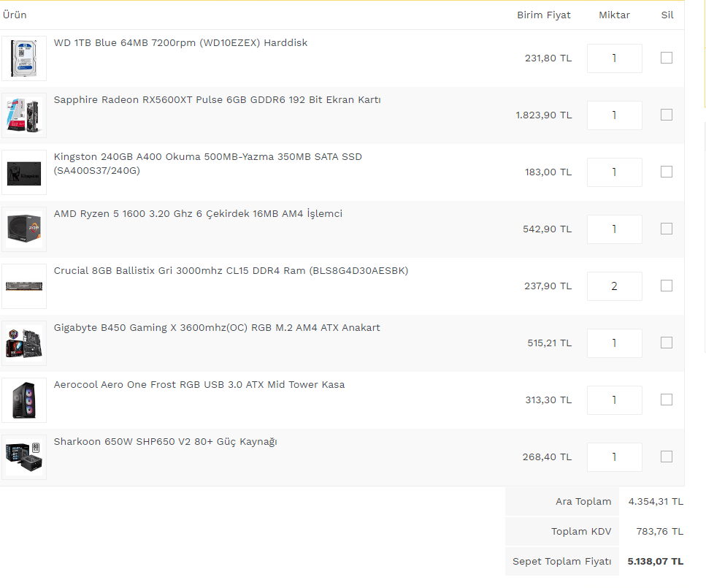
Task: Click the quantity field for Sapphire Radeon RX5600XT
Action: (x=614, y=115)
